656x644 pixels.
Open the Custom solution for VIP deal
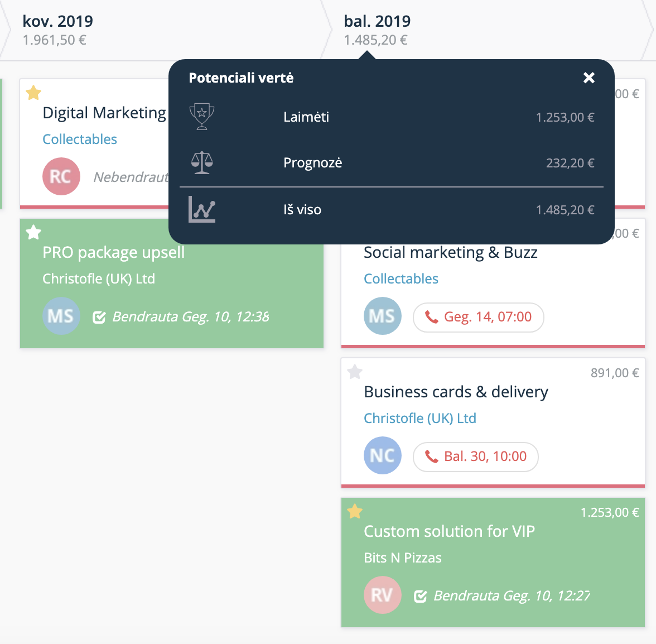point(450,531)
